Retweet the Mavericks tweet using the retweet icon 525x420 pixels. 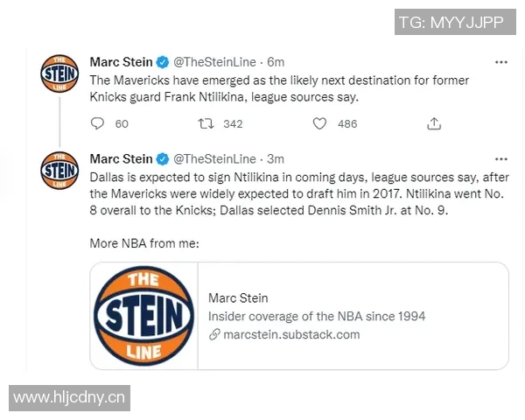tap(206, 123)
